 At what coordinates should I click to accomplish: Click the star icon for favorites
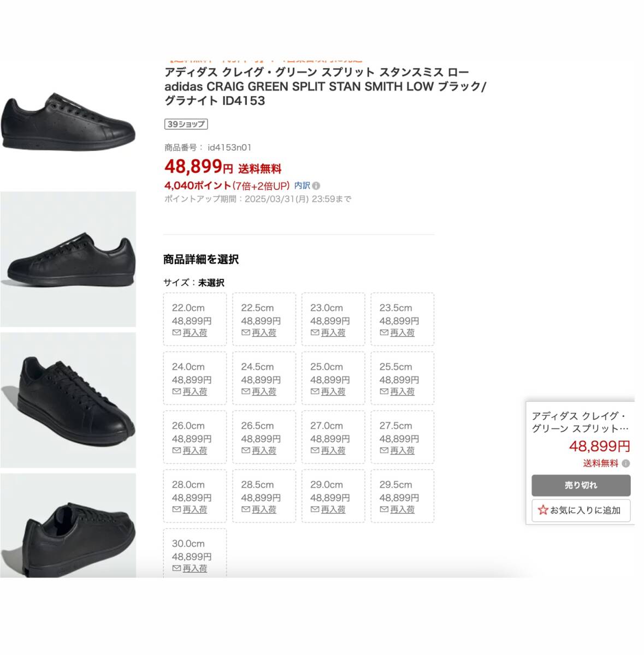point(542,510)
